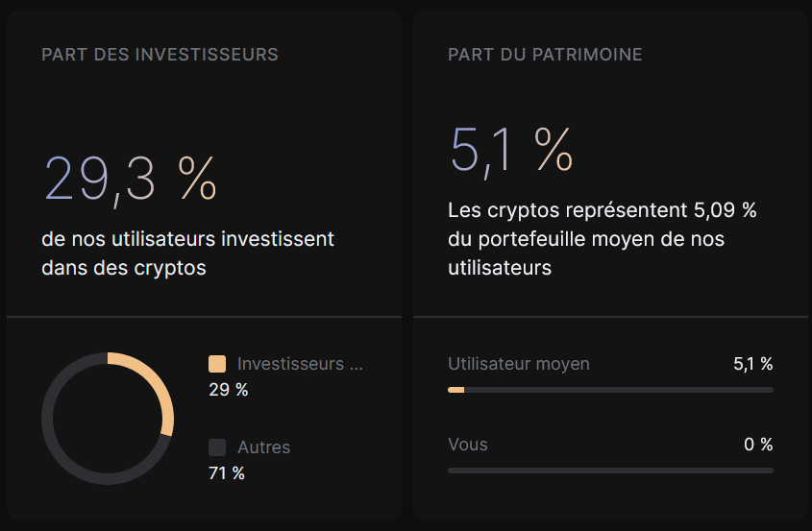812x531 pixels.
Task: Click the large 5,1 % figure
Action: click(511, 151)
